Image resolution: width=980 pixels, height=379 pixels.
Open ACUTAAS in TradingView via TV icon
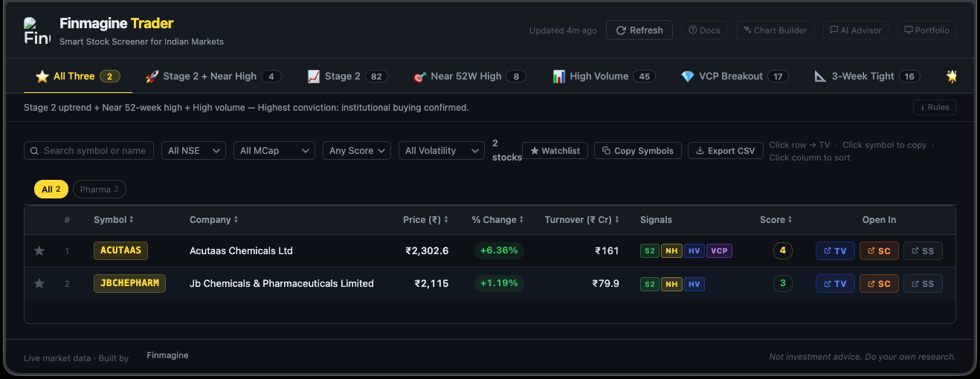click(834, 251)
